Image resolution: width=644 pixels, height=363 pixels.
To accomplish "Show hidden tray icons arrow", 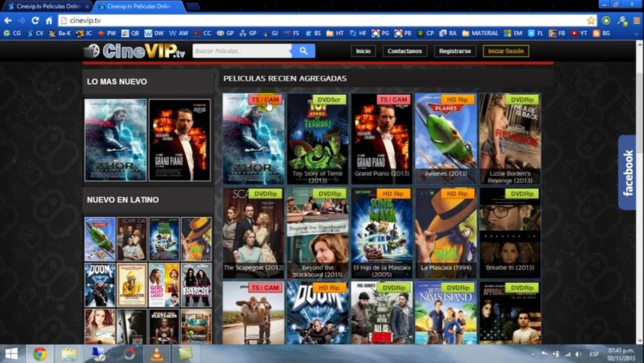I will tap(533, 354).
